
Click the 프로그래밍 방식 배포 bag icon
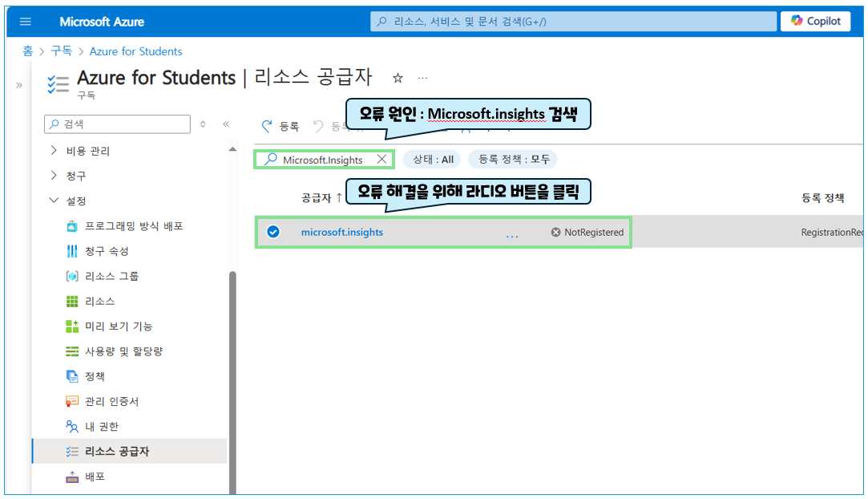coord(72,226)
